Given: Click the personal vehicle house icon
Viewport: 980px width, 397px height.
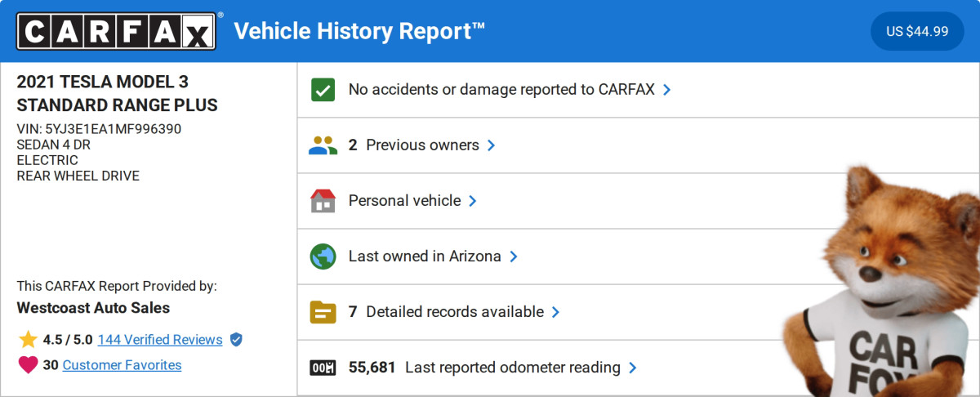Looking at the screenshot, I should (323, 201).
